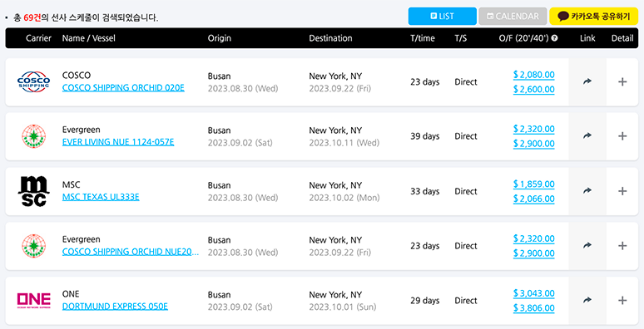Expand detail plus for EVER LIVING NUE row

coord(622,135)
